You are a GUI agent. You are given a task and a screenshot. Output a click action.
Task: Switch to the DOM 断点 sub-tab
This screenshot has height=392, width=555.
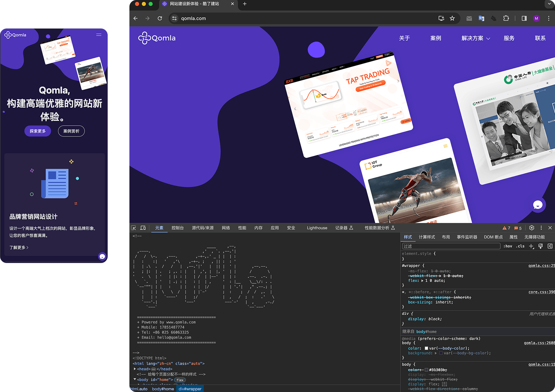[x=493, y=237]
